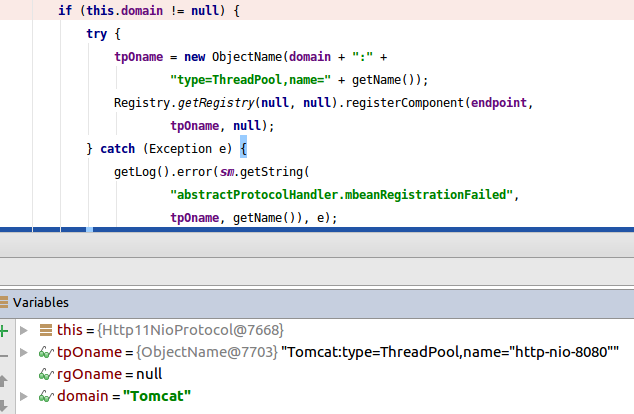The height and width of the screenshot is (414, 634).
Task: Click the Variables panel header icon
Action: [4, 302]
